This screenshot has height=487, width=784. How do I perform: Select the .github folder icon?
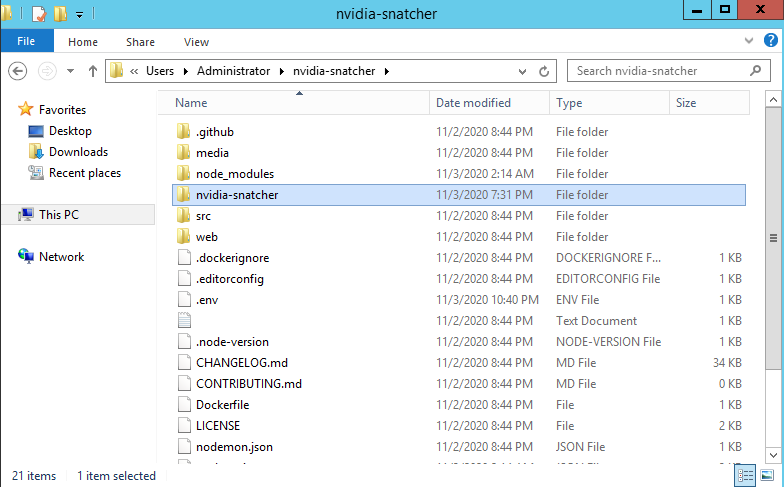184,132
